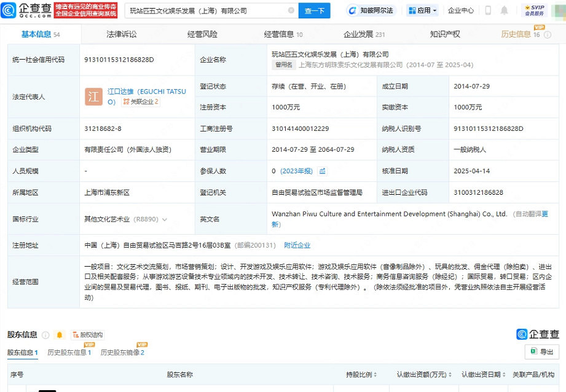Export shareholder data with 导出 button
The height and width of the screenshot is (392, 566).
click(541, 351)
